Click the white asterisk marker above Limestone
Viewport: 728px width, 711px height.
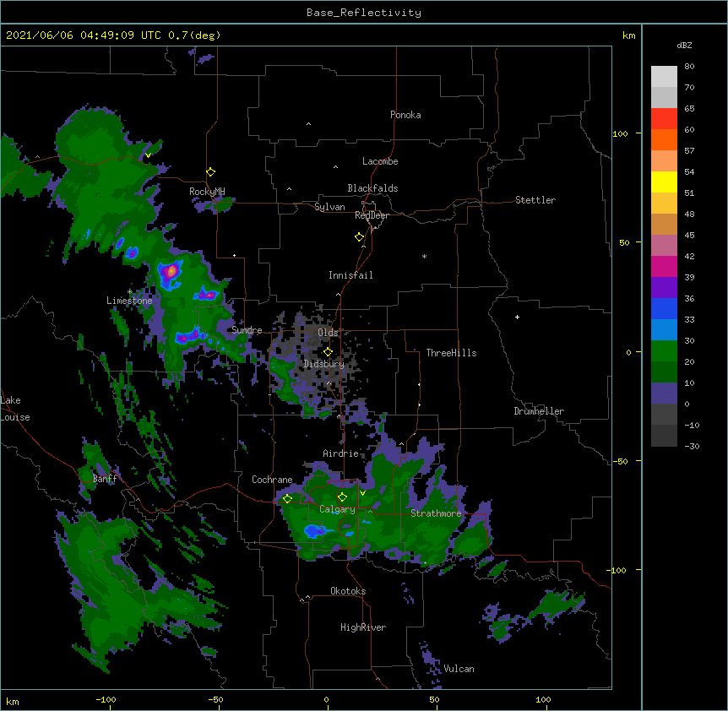129,291
